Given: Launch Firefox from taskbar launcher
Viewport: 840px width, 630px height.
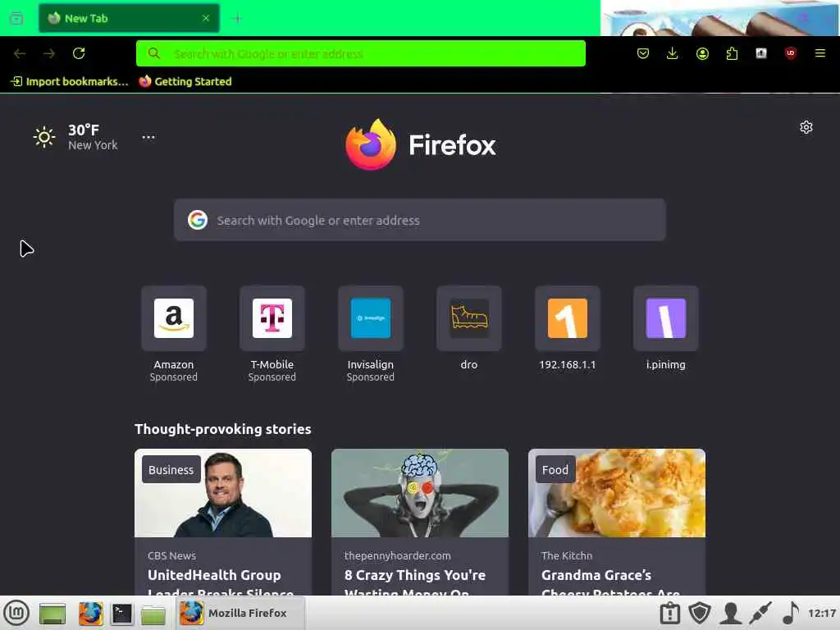Looking at the screenshot, I should (x=90, y=614).
